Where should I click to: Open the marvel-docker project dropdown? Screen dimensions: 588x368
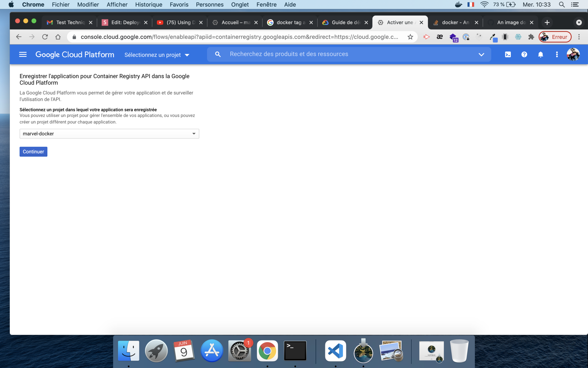click(x=109, y=134)
